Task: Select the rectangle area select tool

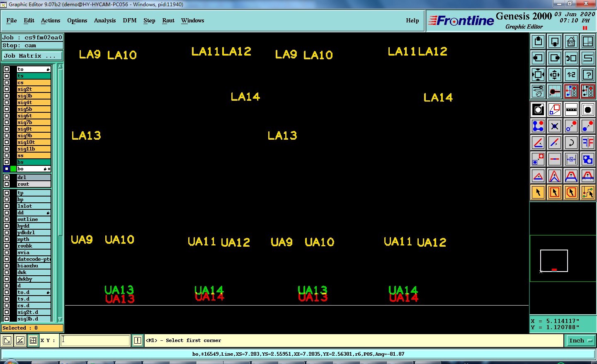Action: click(x=555, y=192)
